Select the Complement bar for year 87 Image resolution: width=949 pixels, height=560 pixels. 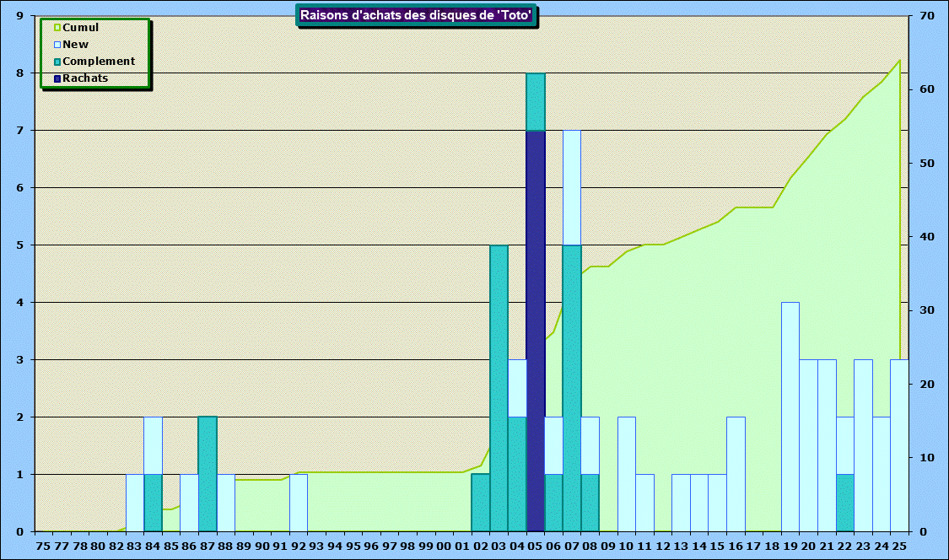[208, 474]
